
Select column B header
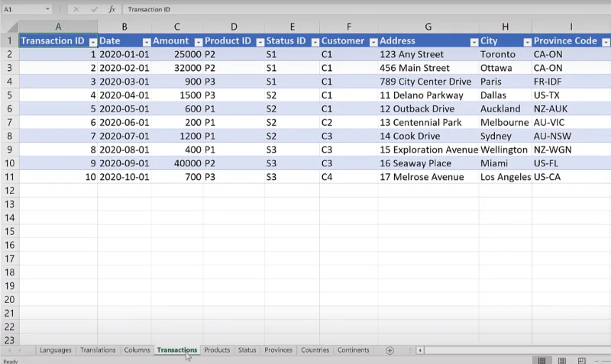tap(124, 27)
